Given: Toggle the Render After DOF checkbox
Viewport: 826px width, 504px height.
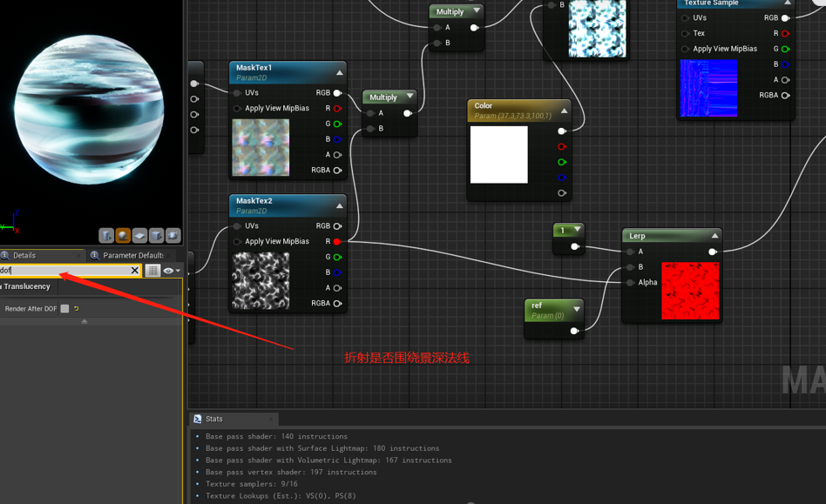Looking at the screenshot, I should tap(64, 308).
